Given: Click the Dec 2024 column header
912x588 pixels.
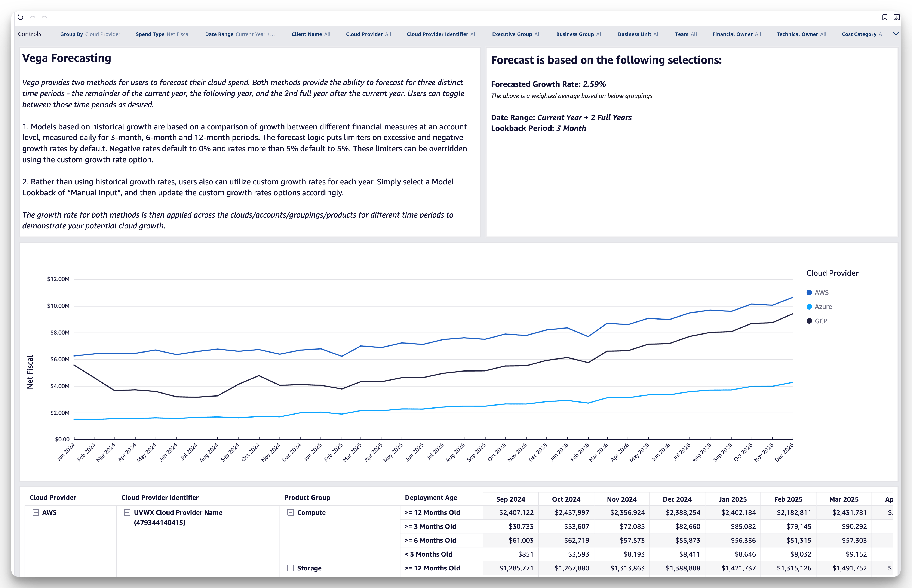Looking at the screenshot, I should (x=677, y=499).
